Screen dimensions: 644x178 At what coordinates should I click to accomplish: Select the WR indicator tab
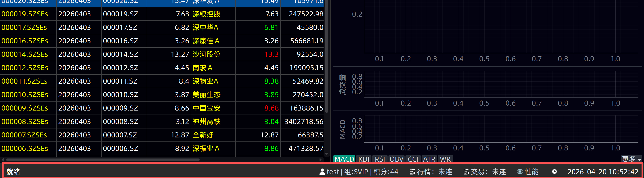(445, 159)
